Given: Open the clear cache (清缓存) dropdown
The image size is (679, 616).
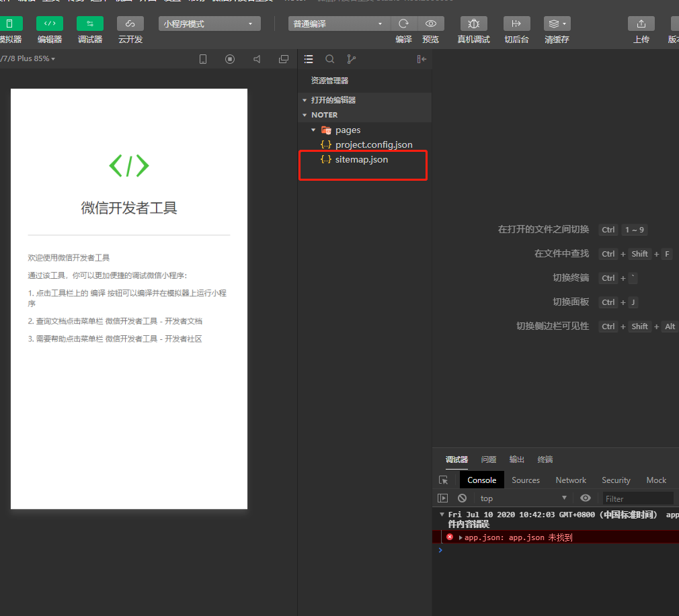Looking at the screenshot, I should pos(557,24).
